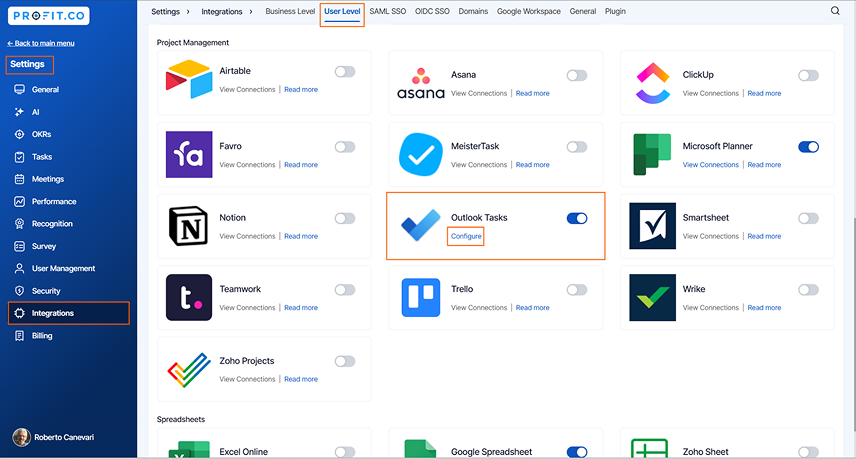Click the Integrations breadcrumb
856x459 pixels.
pos(222,11)
